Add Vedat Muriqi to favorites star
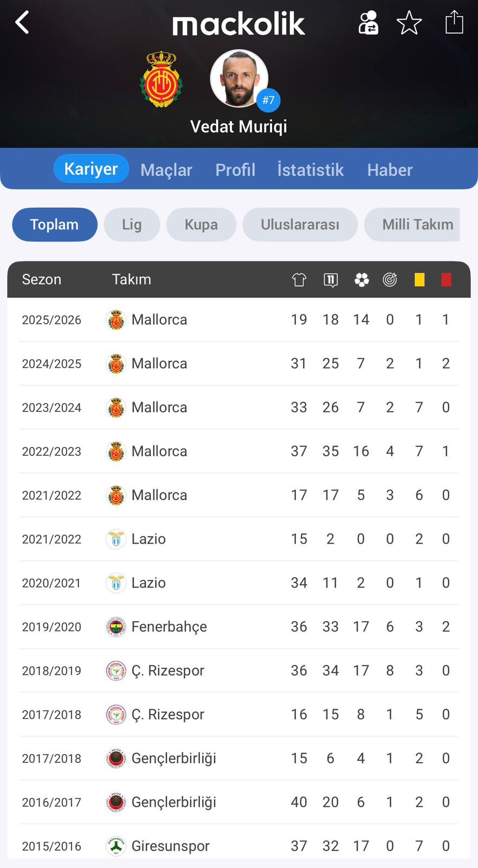 [409, 23]
